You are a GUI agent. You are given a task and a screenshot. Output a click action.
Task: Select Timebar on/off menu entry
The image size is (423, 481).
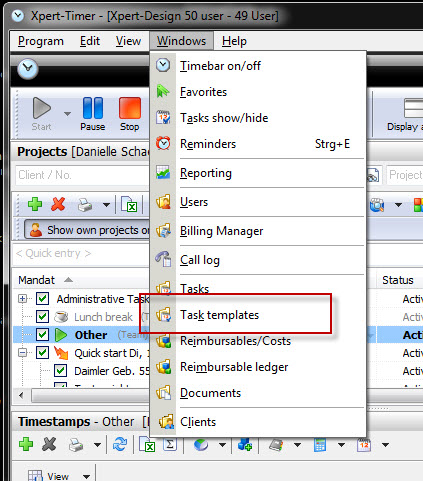pyautogui.click(x=258, y=66)
